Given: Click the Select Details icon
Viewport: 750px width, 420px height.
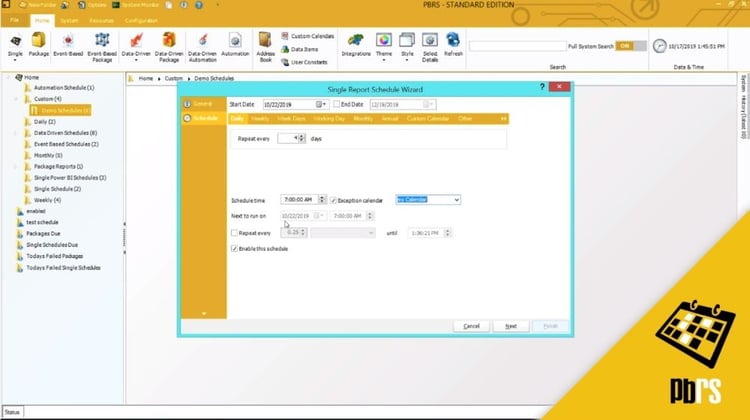Looking at the screenshot, I should click(430, 41).
